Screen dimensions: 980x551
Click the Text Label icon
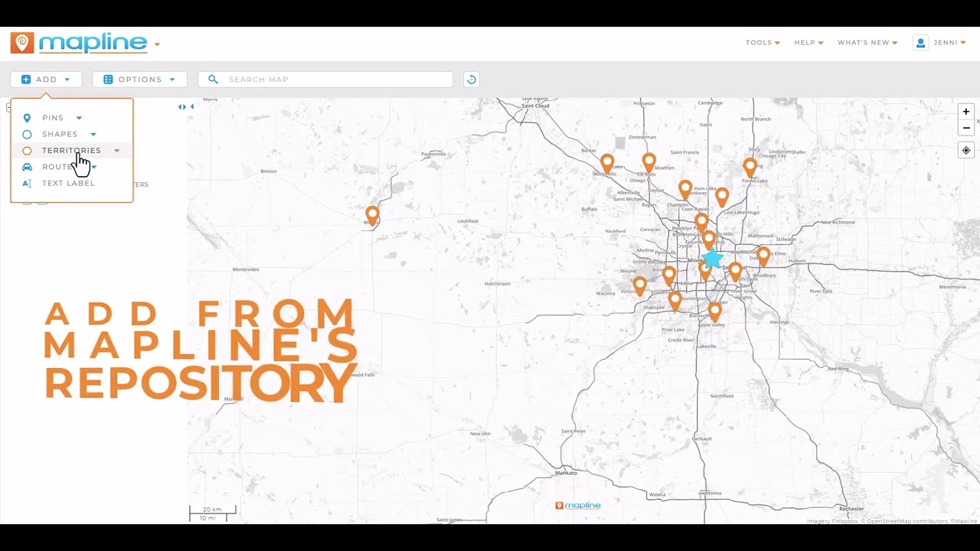click(27, 184)
